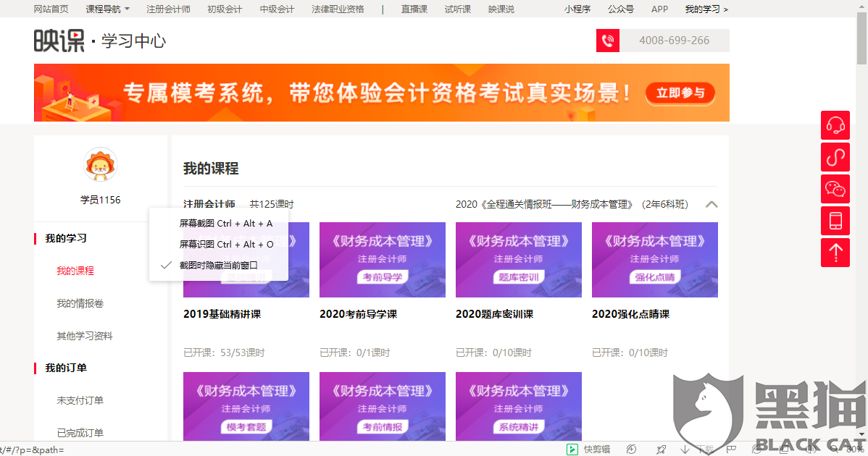This screenshot has width=868, height=456.
Task: Open the pin extension icon in the toolbar
Action: point(660,449)
